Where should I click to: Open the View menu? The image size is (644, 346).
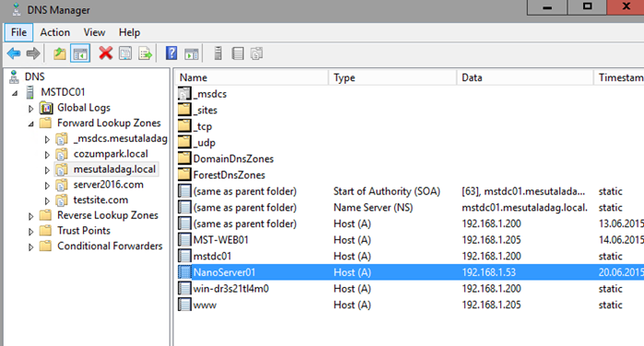(95, 32)
